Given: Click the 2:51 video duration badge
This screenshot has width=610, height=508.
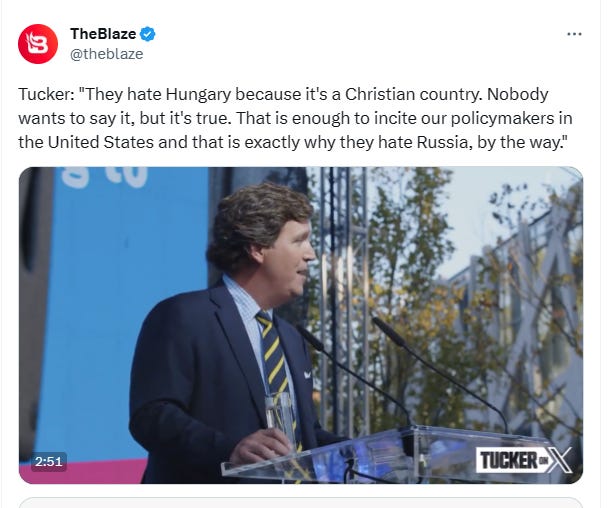Looking at the screenshot, I should (49, 462).
